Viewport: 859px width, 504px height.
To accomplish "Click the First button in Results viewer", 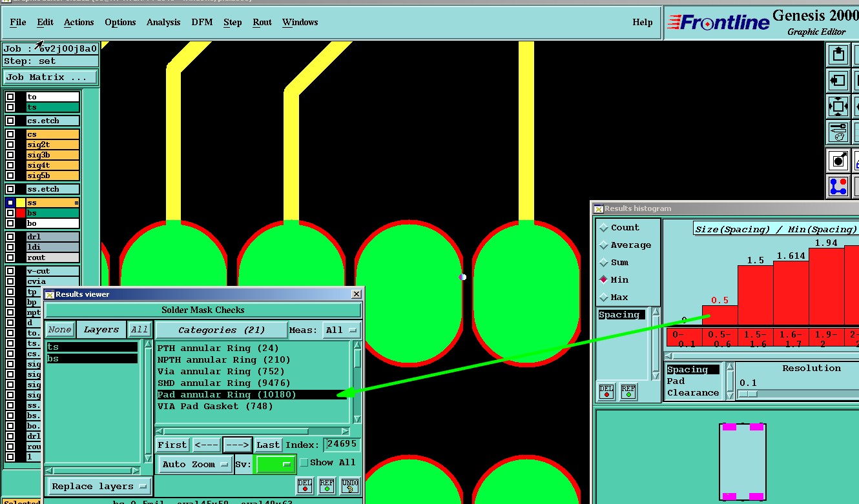I will click(x=172, y=445).
